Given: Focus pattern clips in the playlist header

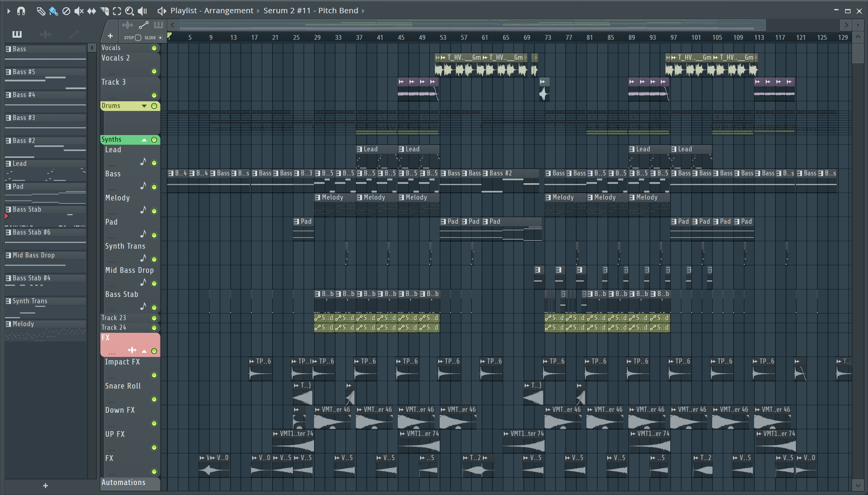Looking at the screenshot, I should (x=158, y=25).
